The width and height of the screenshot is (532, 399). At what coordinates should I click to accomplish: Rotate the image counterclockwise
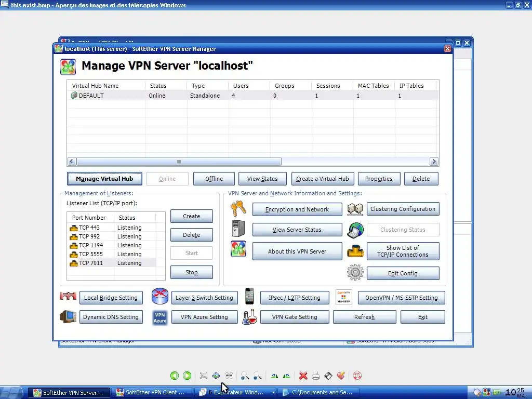[x=286, y=376]
